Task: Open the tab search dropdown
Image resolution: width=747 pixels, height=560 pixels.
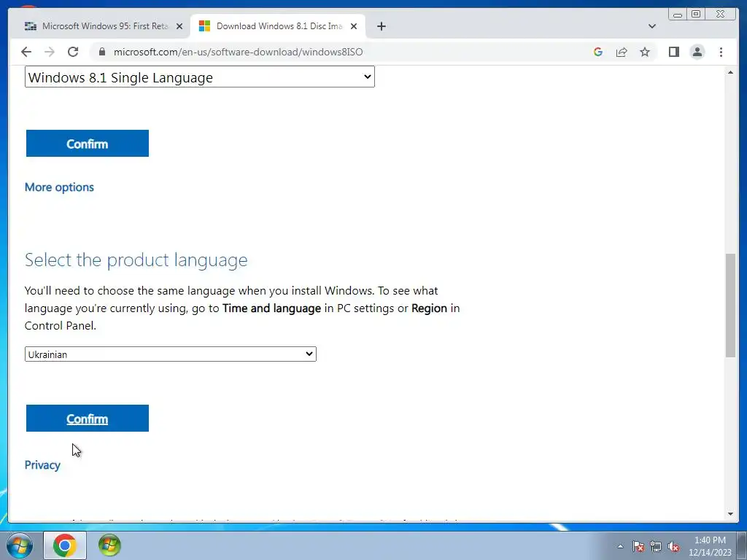Action: point(651,26)
